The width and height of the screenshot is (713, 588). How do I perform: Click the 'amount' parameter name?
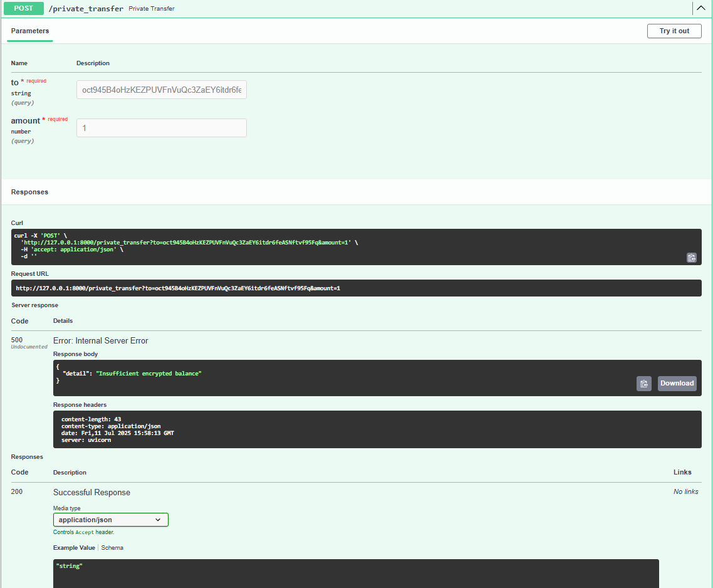pyautogui.click(x=26, y=120)
